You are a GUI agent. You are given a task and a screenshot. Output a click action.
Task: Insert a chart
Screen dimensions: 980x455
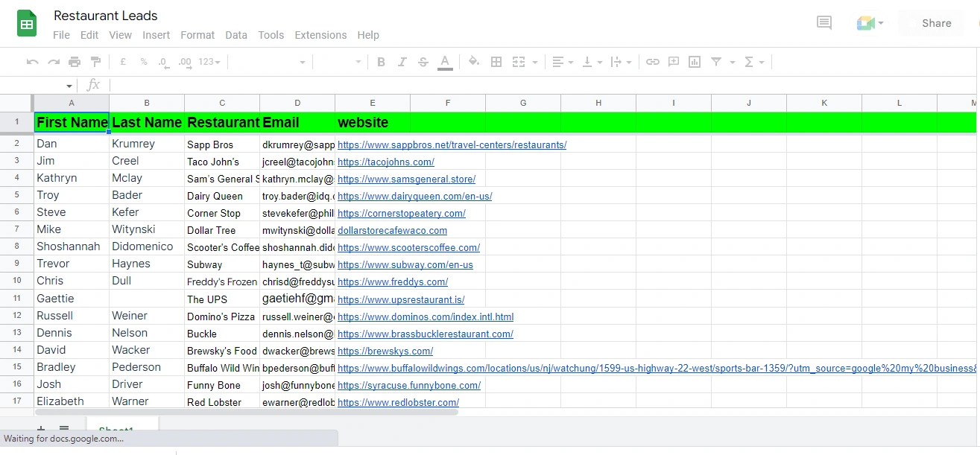[695, 62]
